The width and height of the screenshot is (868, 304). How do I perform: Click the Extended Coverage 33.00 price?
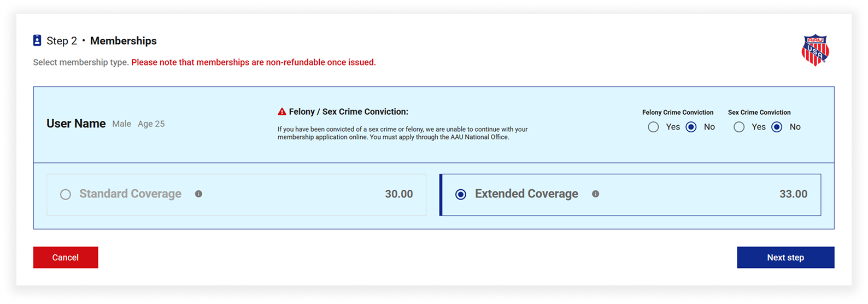click(793, 194)
